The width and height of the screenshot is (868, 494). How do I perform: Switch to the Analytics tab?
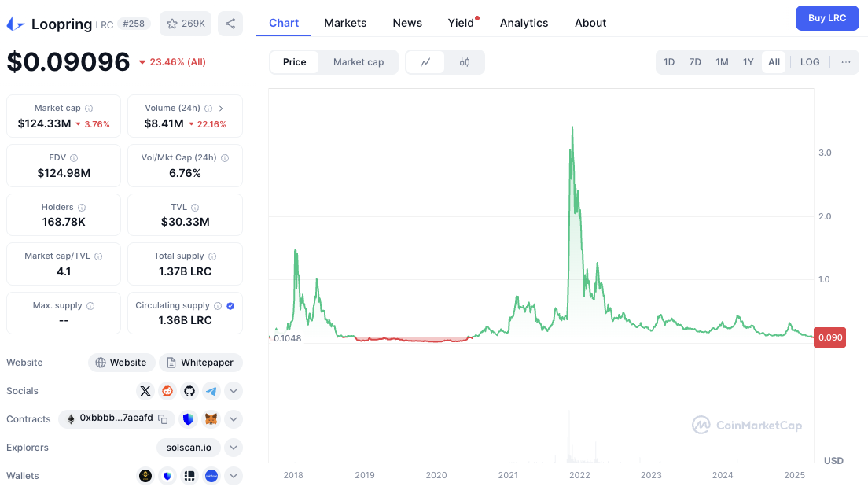click(524, 23)
